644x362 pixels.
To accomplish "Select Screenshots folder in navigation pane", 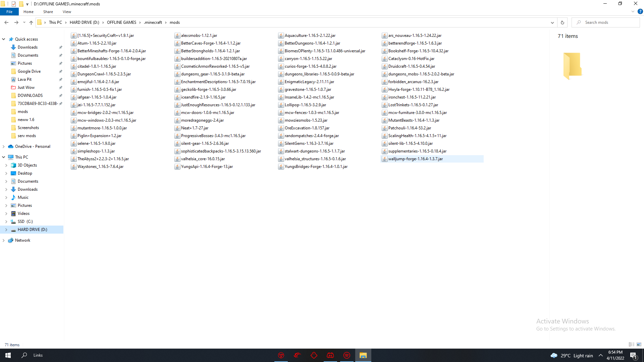I will 28,128.
